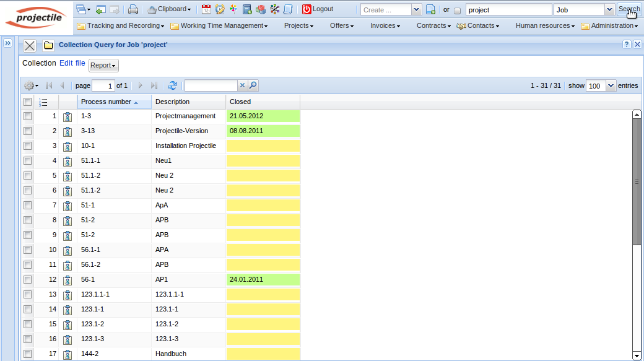Click the red Logout power icon
The height and width of the screenshot is (361, 644).
coord(307,9)
